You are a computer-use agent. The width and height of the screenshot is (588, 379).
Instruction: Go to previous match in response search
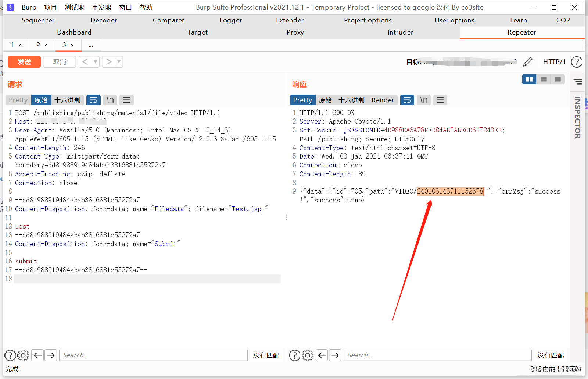(322, 355)
